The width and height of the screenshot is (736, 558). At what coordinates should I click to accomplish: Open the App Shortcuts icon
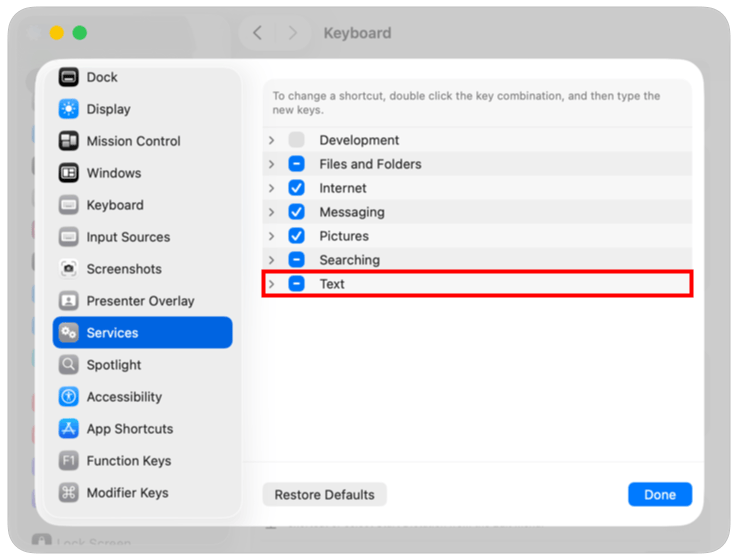(x=68, y=429)
